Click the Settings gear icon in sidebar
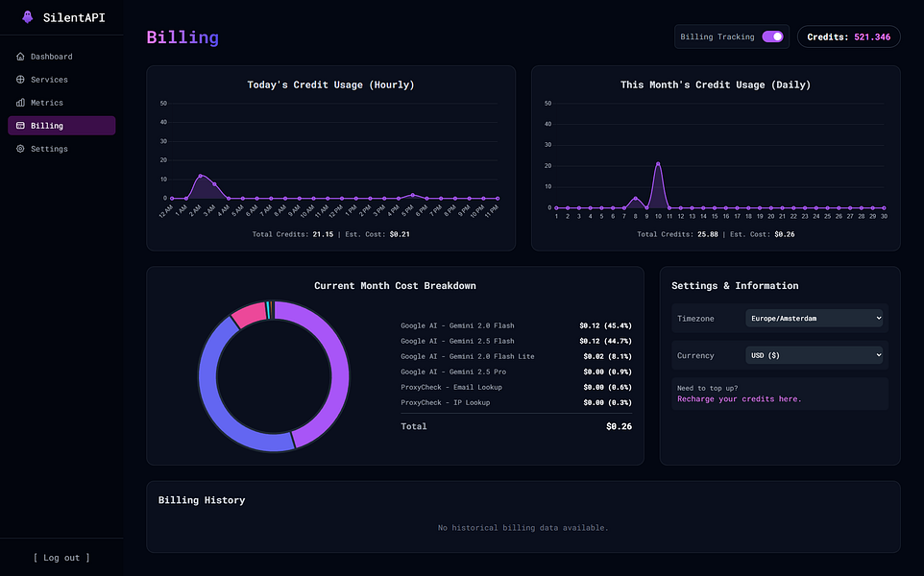Screen dimensions: 924x576 click(20, 149)
